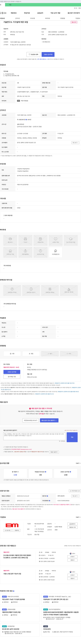The width and height of the screenshot is (81, 644).
Task: Click the 고용24 logo
Action: [x=3, y=13]
